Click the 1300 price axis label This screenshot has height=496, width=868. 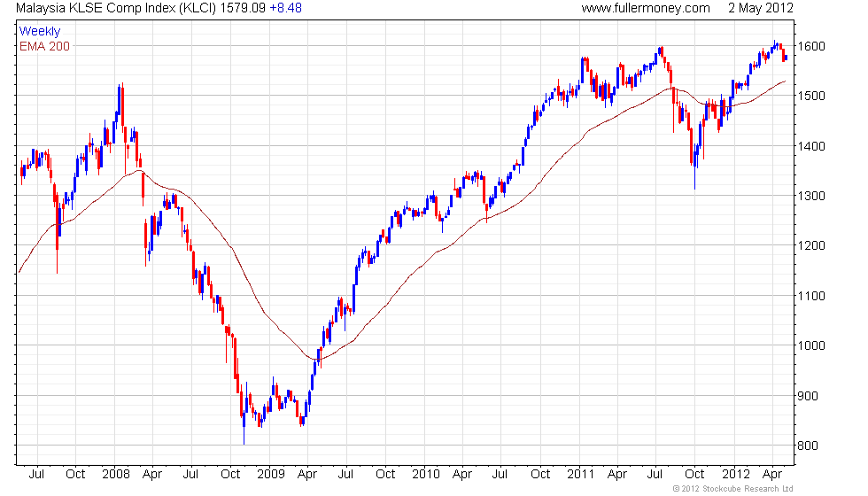click(811, 196)
